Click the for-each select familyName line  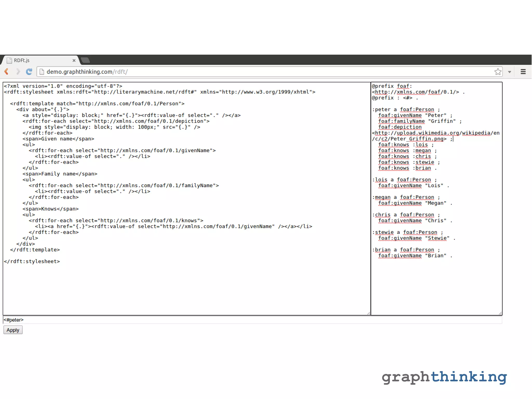click(124, 185)
